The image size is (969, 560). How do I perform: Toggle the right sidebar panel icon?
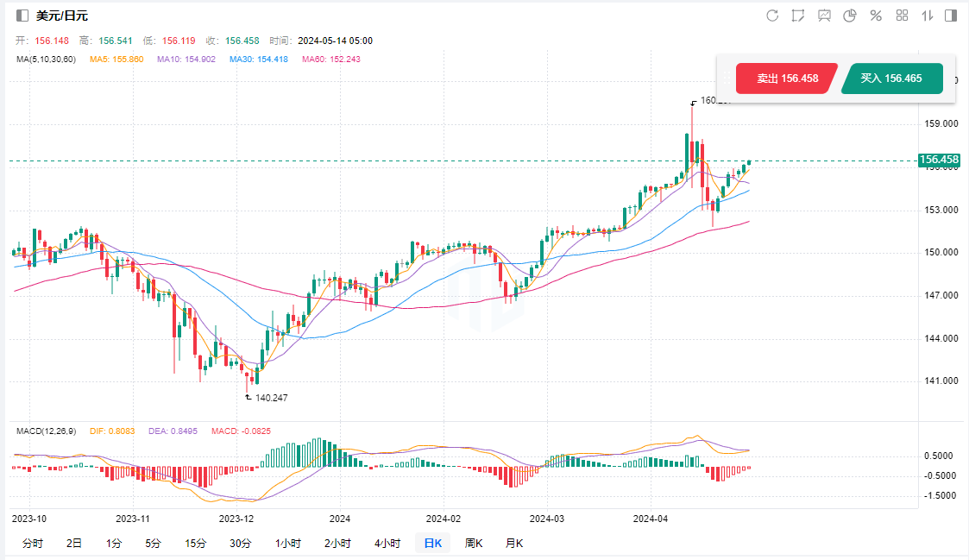point(951,16)
